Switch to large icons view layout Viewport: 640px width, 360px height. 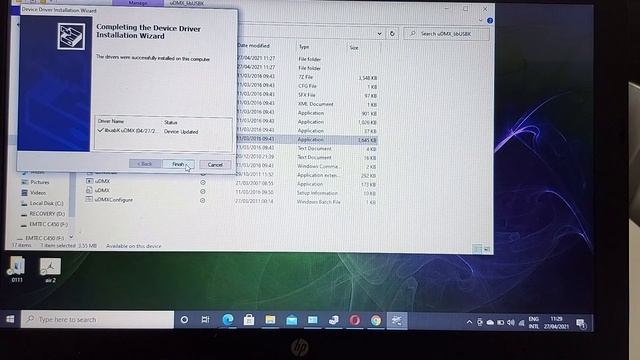click(x=487, y=249)
